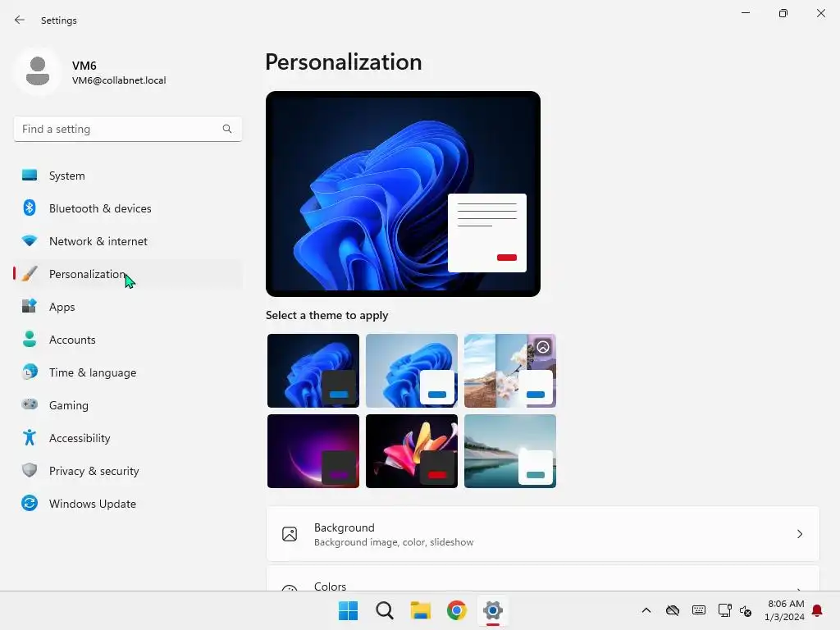Click the Bluetooth icon in sidebar
The image size is (840, 630).
(30, 208)
